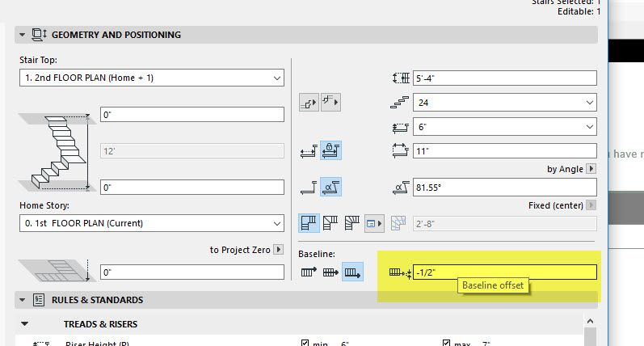Click the 'Home Story:' label text
The width and height of the screenshot is (644, 346).
(x=44, y=205)
